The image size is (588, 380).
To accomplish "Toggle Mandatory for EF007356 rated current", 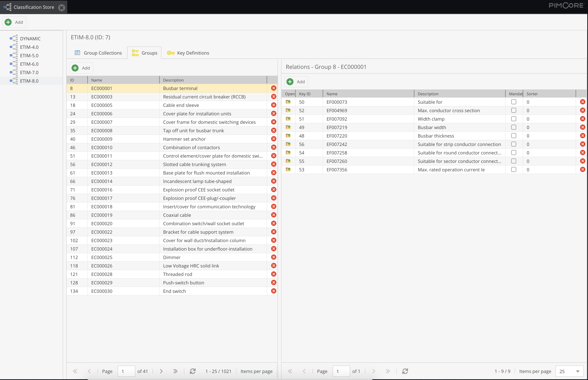I will point(514,169).
